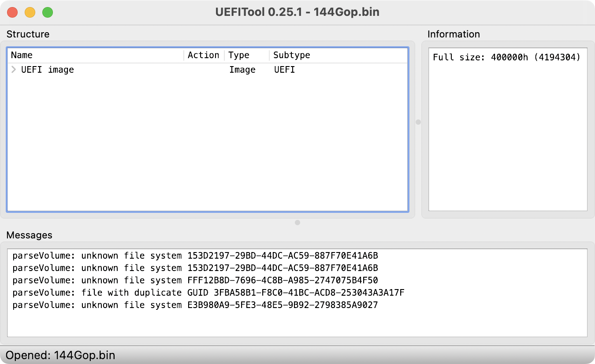The image size is (595, 364).
Task: Click the UEFITool title bar text
Action: coord(297,12)
